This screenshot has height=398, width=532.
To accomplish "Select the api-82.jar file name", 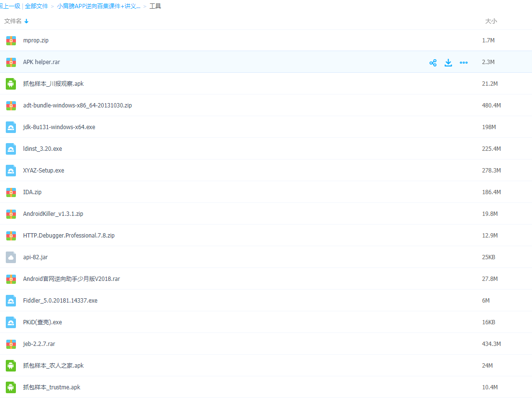I will coord(35,257).
